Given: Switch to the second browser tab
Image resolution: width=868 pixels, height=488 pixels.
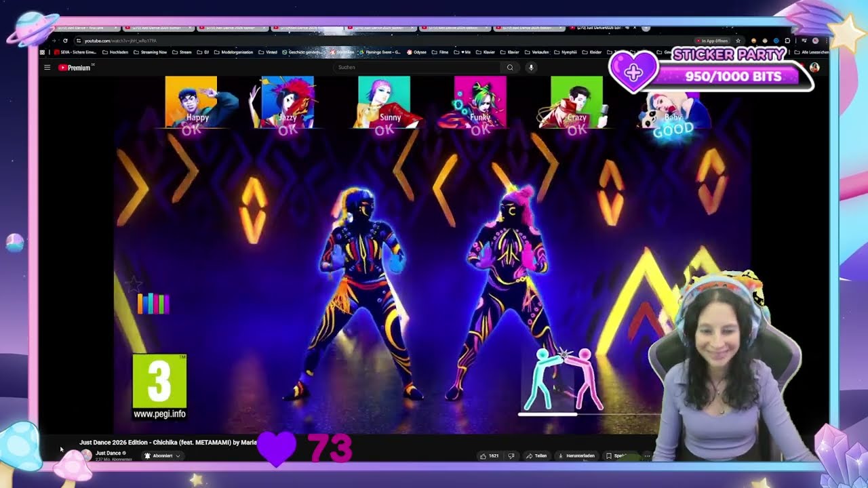Looking at the screenshot, I should [157, 28].
